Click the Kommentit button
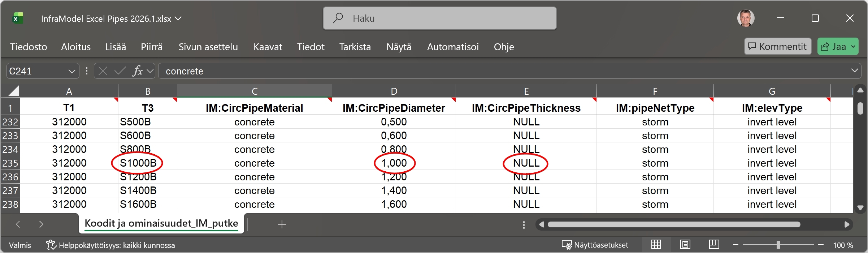The width and height of the screenshot is (868, 253). click(x=778, y=47)
